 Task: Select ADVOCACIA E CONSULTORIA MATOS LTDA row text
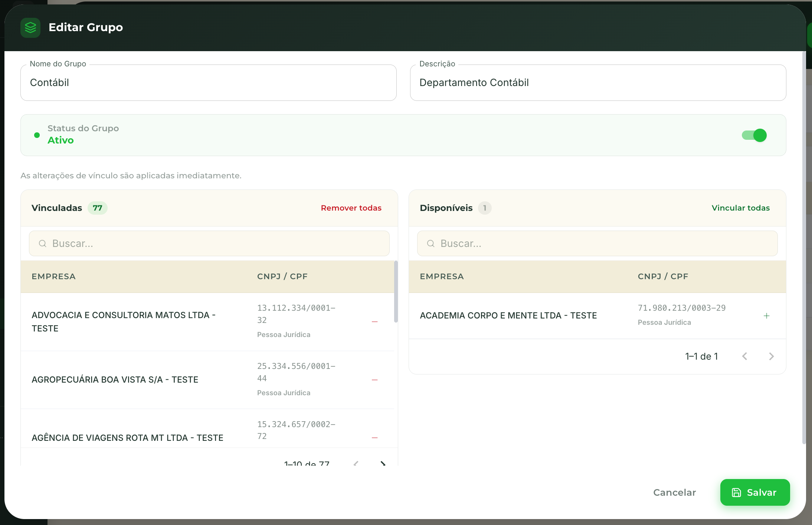pyautogui.click(x=124, y=321)
